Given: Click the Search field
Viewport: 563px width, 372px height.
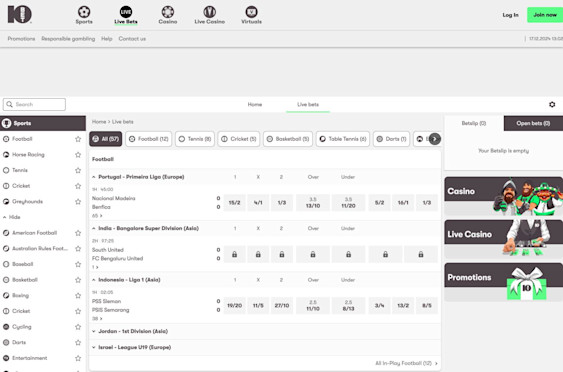Looking at the screenshot, I should coord(34,104).
